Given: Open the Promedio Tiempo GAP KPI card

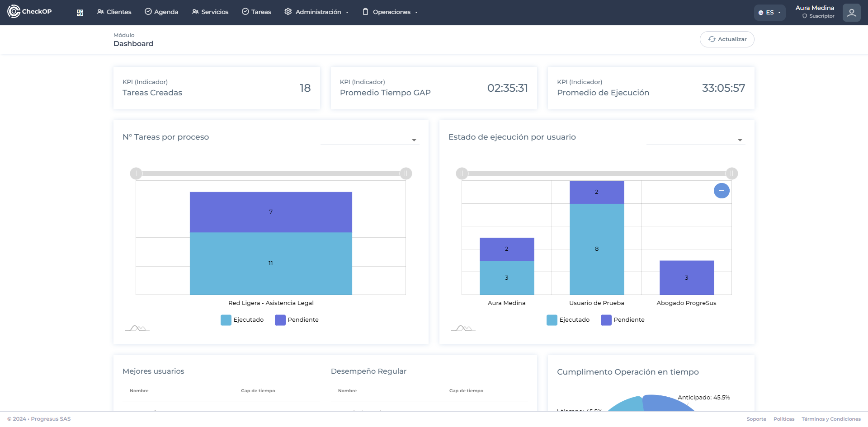Looking at the screenshot, I should 434,88.
